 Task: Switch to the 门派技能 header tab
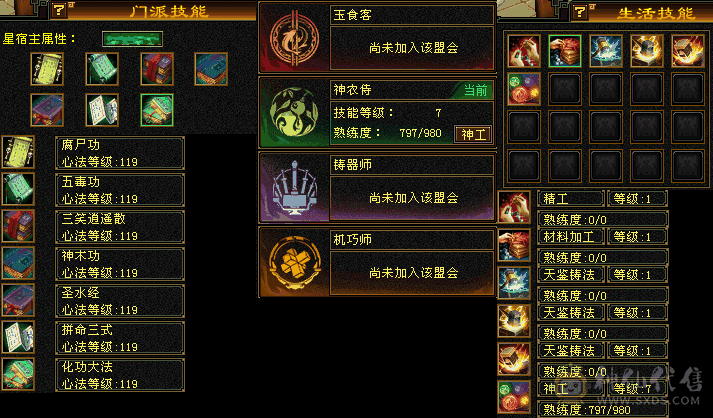pyautogui.click(x=169, y=11)
